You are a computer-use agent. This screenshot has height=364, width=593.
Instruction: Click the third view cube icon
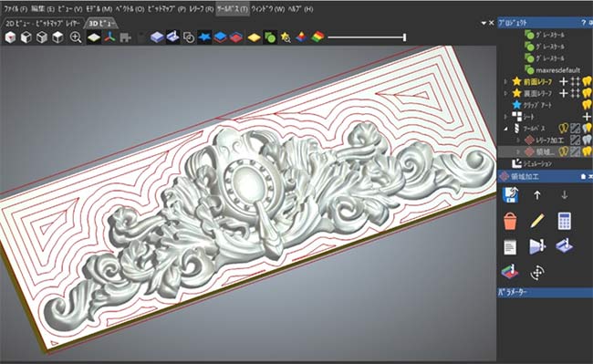pos(42,37)
